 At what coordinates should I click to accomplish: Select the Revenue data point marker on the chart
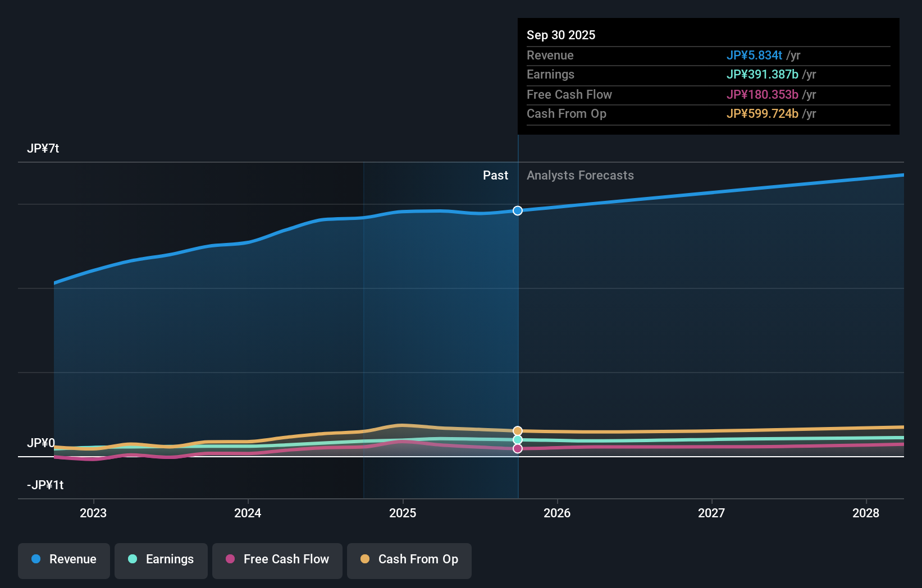click(x=517, y=211)
